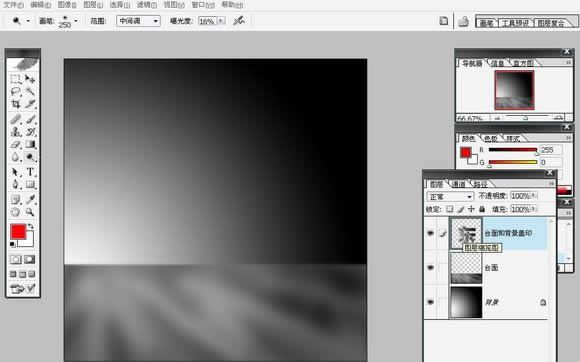Viewport: 580px width, 362px height.
Task: Open layer opacity 100% arrow
Action: 535,196
